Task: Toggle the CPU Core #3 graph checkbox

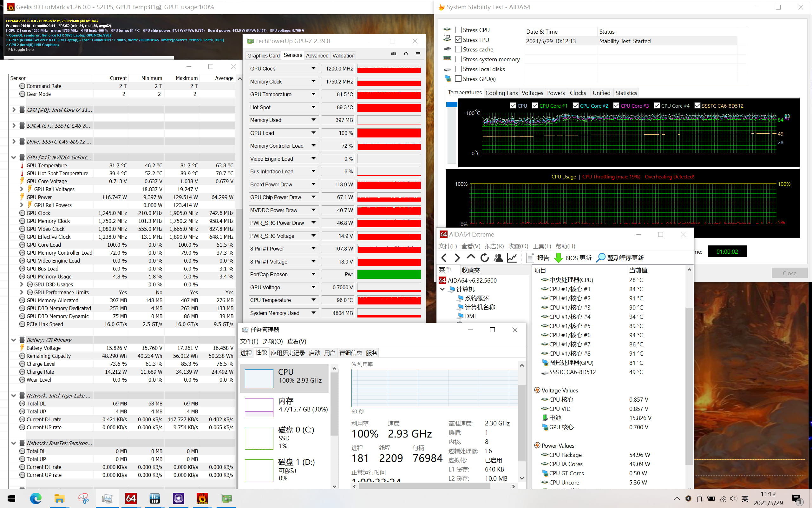Action: click(616, 105)
